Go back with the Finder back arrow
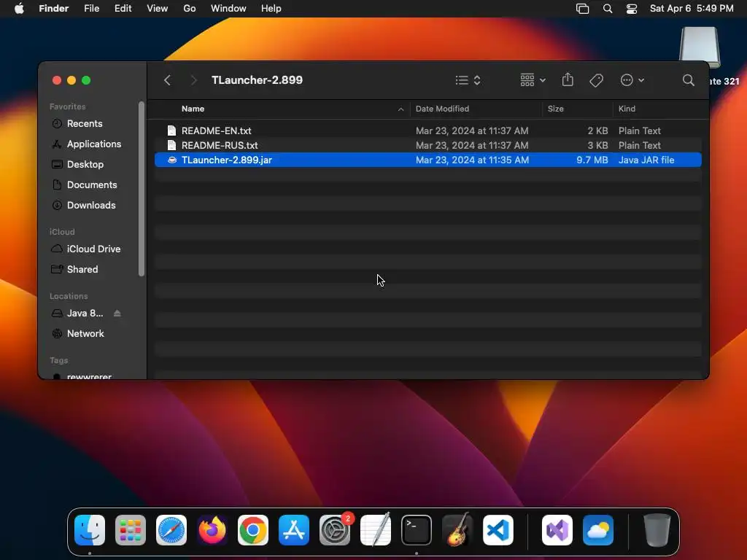Image resolution: width=747 pixels, height=560 pixels. 167,80
